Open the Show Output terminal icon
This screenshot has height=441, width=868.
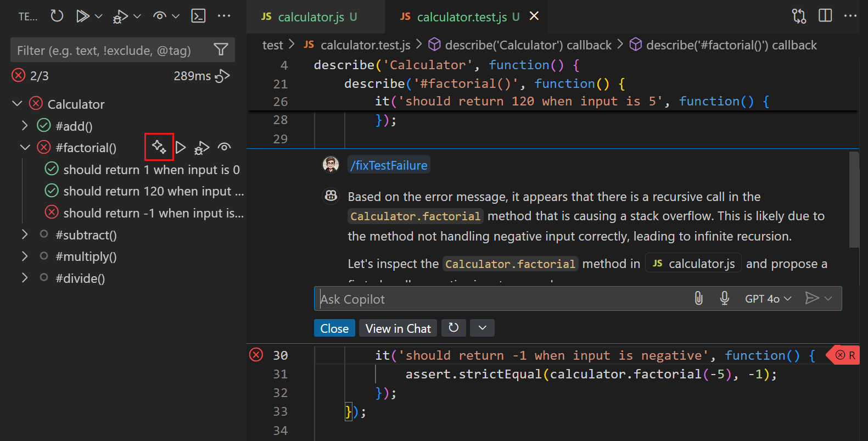coord(198,16)
